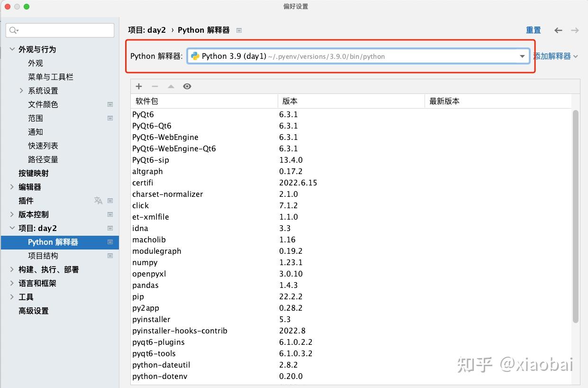Viewport: 588px width, 388px height.
Task: Upgrade a package with the up-arrow icon
Action: click(171, 86)
